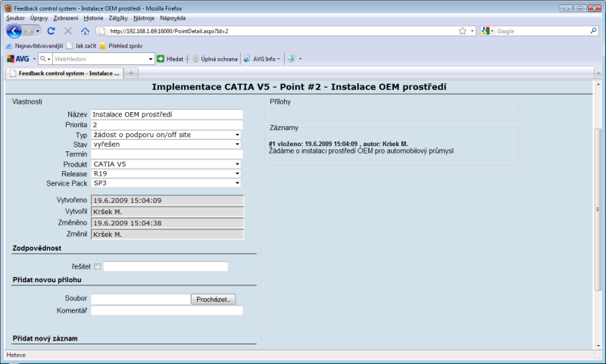The height and width of the screenshot is (364, 606).
Task: Open the address bar history dropdown
Action: 472,31
